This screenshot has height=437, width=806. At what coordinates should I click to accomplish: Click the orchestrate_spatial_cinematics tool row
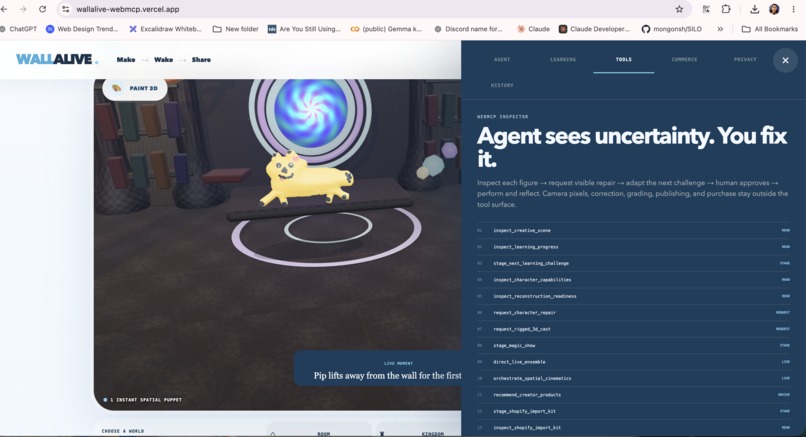coord(633,378)
